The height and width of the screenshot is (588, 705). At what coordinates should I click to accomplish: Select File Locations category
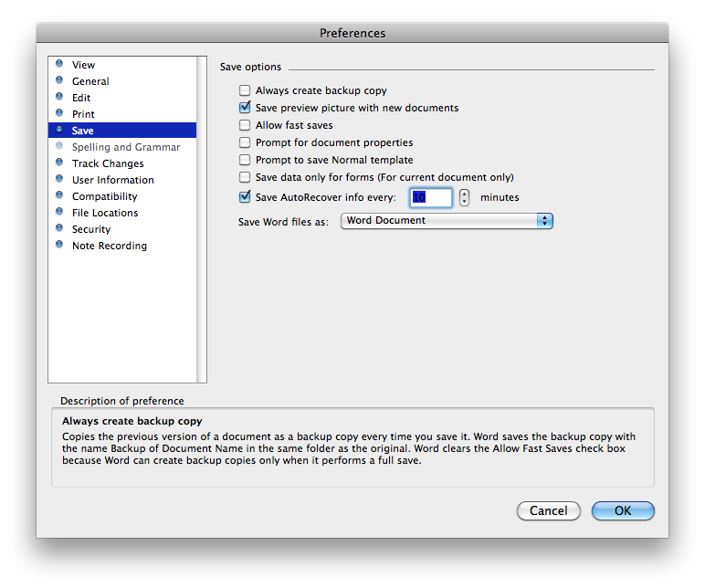[122, 213]
